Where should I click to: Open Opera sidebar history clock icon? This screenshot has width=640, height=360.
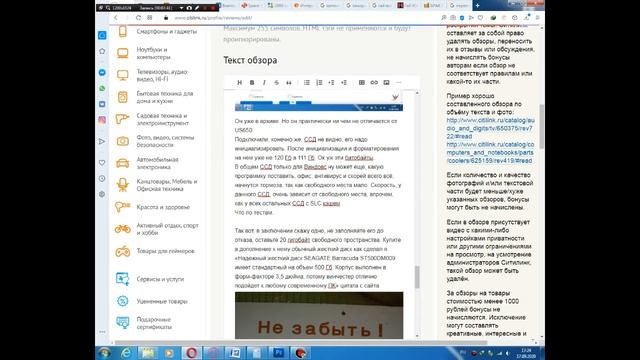[102, 178]
